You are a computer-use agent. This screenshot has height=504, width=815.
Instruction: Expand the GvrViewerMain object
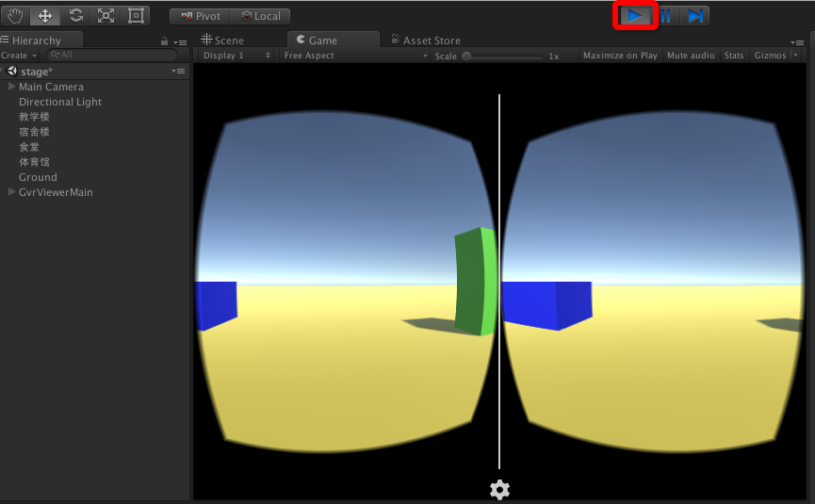point(11,192)
